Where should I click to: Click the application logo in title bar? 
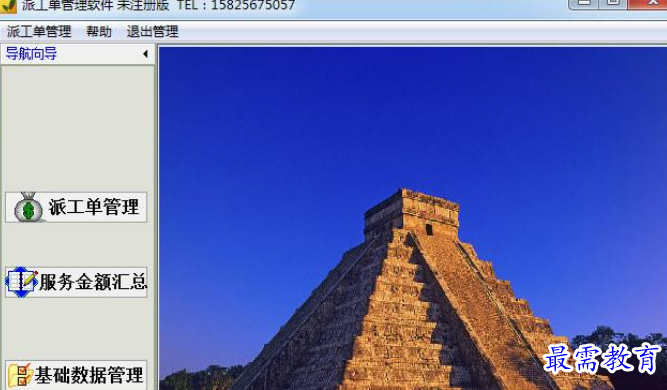[x=8, y=6]
